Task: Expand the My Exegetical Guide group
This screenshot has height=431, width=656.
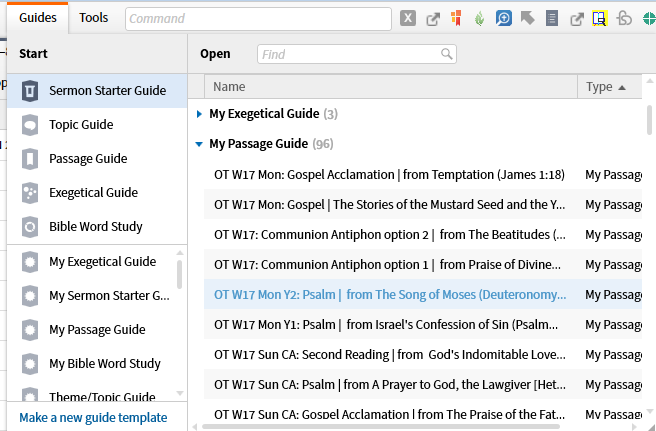Action: click(200, 114)
